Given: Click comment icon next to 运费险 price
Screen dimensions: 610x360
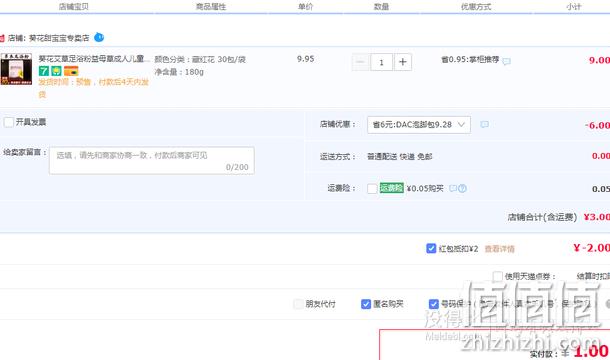Looking at the screenshot, I should pyautogui.click(x=453, y=188).
